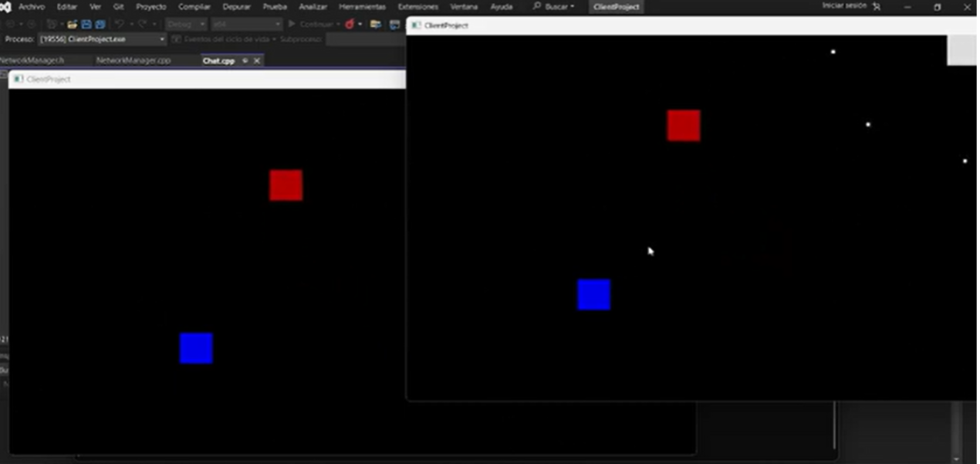Switch to the NetworkManager.cpp tab
Viewport: 980px width, 464px height.
coord(133,60)
